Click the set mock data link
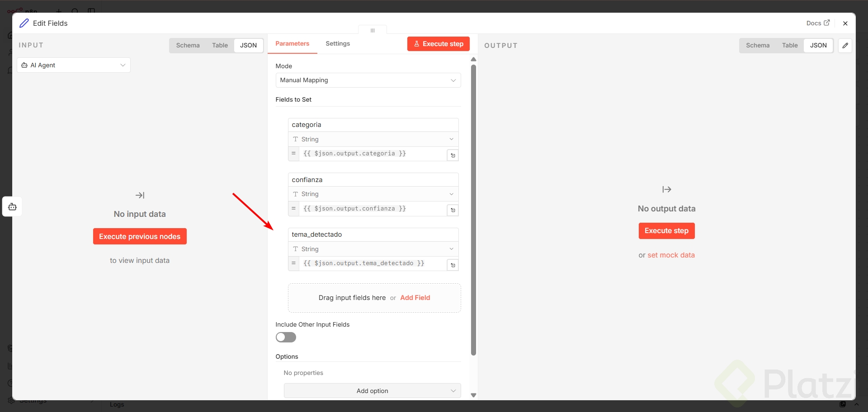 [671, 255]
